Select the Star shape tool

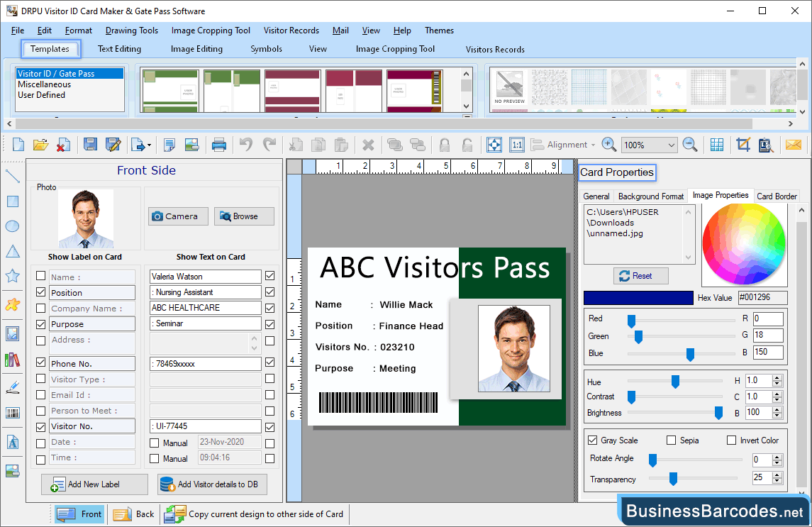(x=13, y=276)
